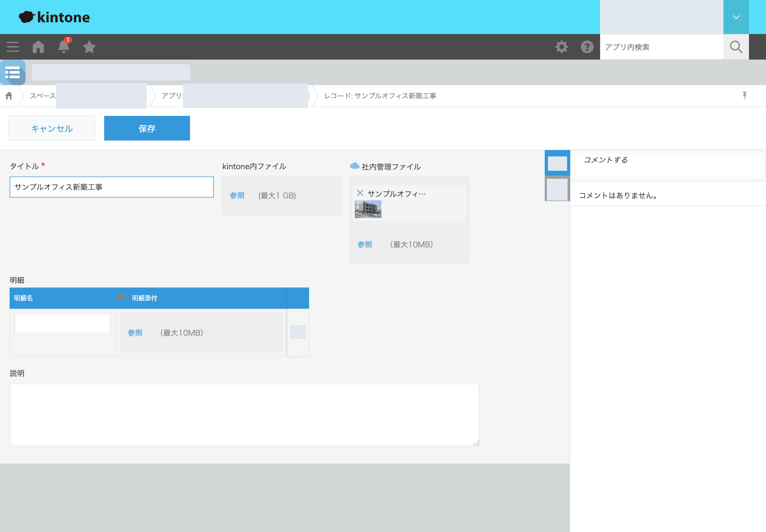Go to the portal home icon
Screen dimensions: 766x532
[38, 47]
